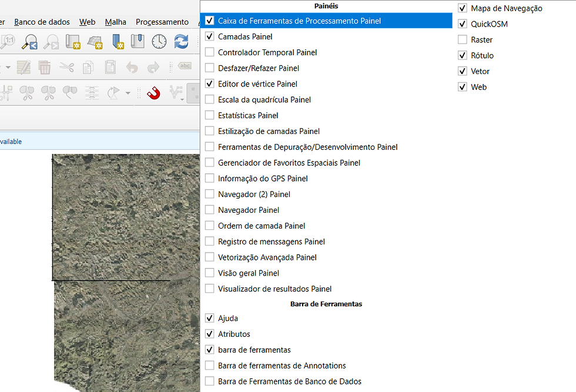Check Visualizador de resultados Painel
The image size is (576, 392).
209,289
